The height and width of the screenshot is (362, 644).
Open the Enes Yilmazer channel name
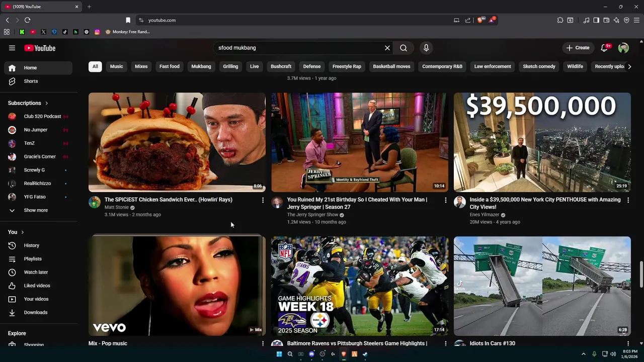485,215
